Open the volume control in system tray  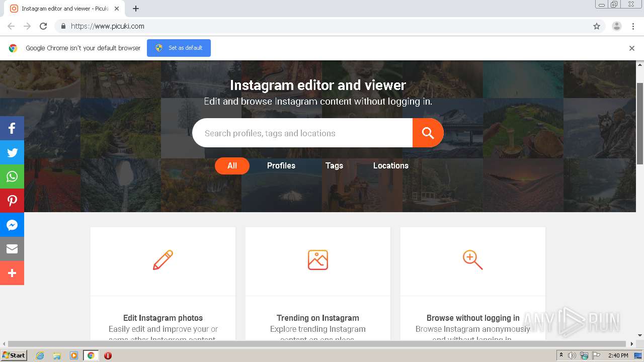point(572,355)
